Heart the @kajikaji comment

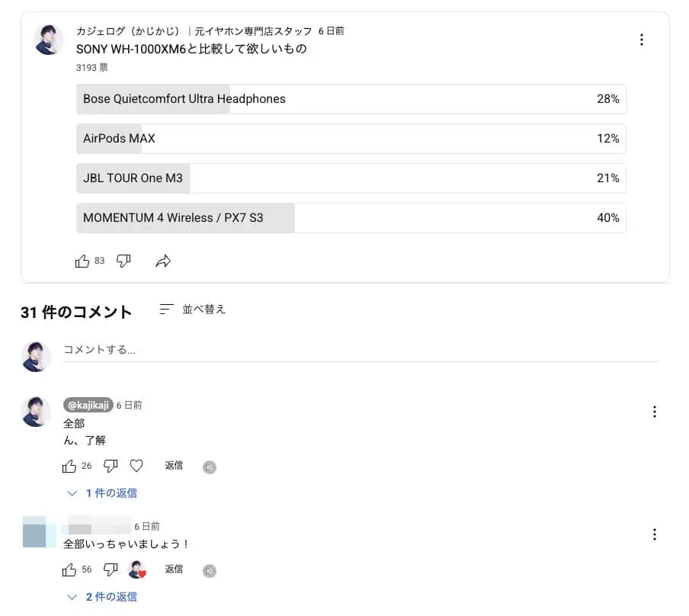point(136,466)
